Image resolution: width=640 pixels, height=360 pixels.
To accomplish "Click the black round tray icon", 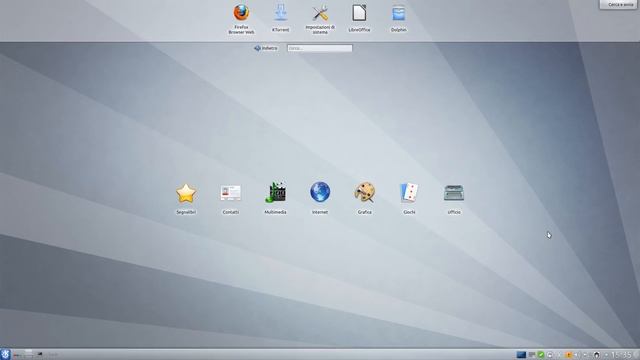I will tap(596, 355).
